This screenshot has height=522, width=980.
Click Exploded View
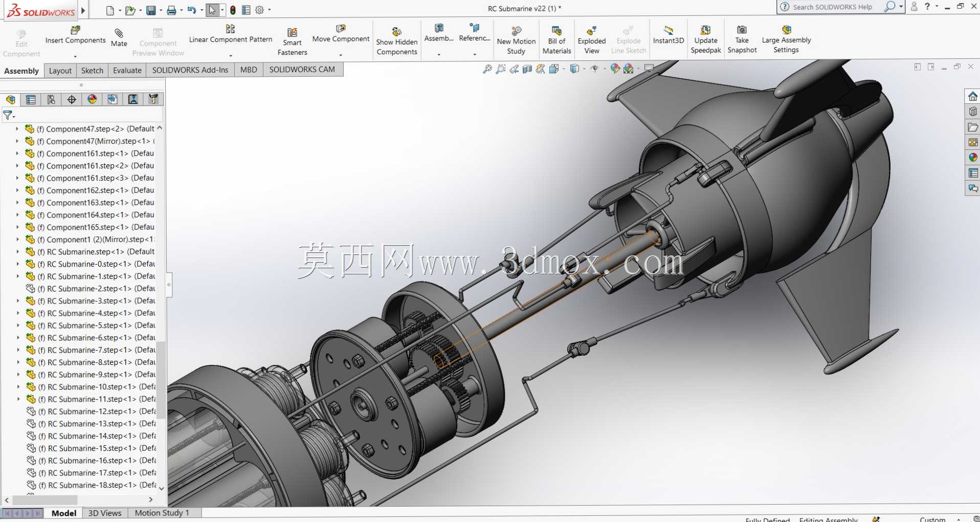point(591,40)
